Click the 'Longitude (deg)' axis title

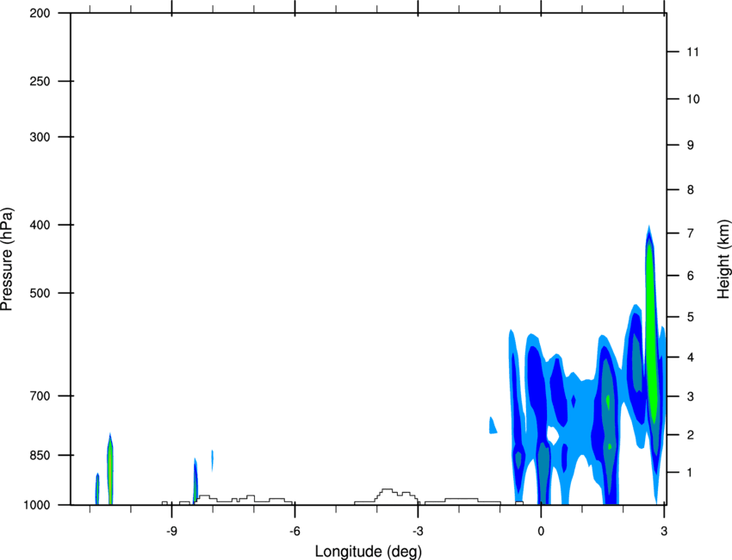369,551
